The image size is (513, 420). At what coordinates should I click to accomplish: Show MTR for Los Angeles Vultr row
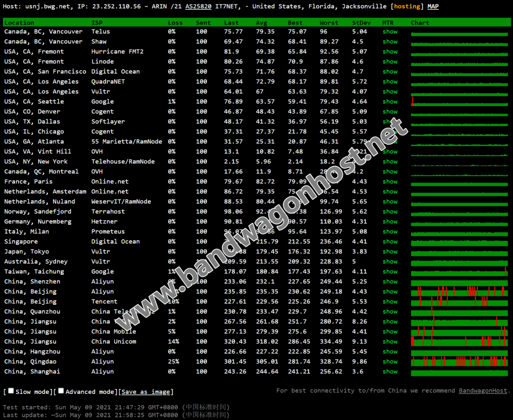click(x=390, y=92)
